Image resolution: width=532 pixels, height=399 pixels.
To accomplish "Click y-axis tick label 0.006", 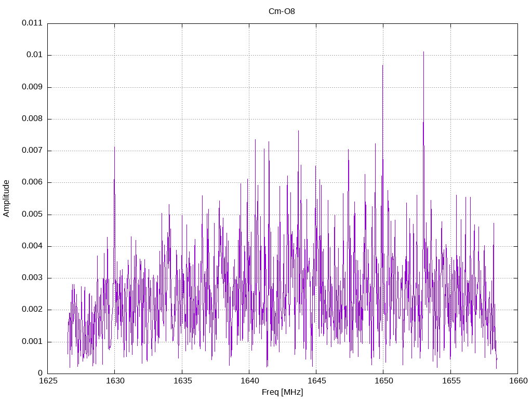I will pos(32,182).
